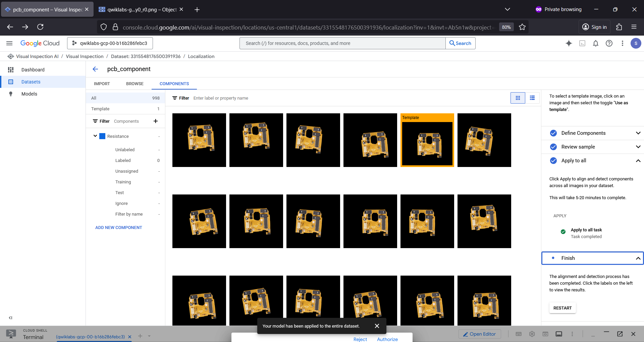Collapse the left sidebar panel

tap(10, 318)
